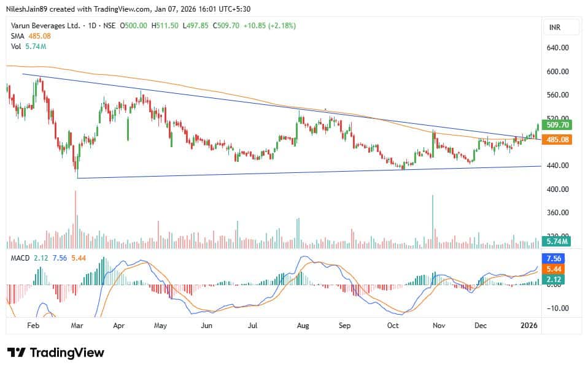
Task: Click the orange 5.44 signal axis label
Action: click(x=553, y=269)
